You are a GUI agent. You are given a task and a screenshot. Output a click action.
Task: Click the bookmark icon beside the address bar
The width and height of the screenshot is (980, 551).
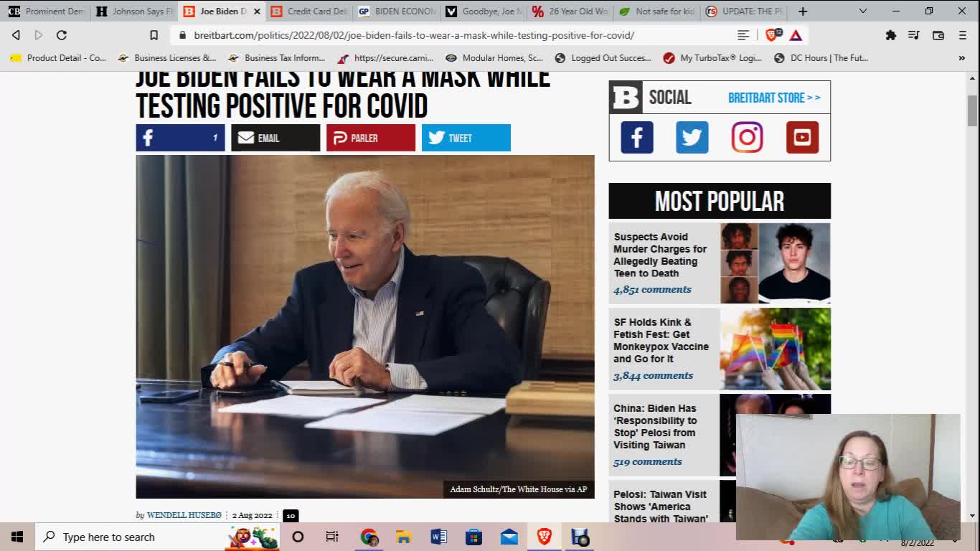(154, 35)
